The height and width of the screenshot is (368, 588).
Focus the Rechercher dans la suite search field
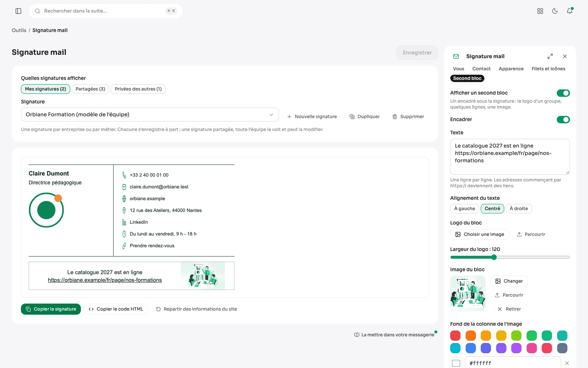[106, 11]
